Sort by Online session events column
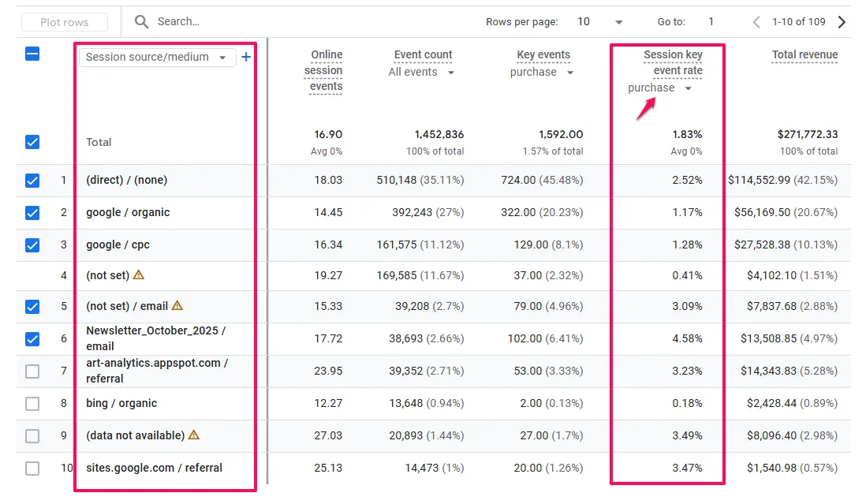Viewport: 866px width, 504px height. [x=325, y=70]
